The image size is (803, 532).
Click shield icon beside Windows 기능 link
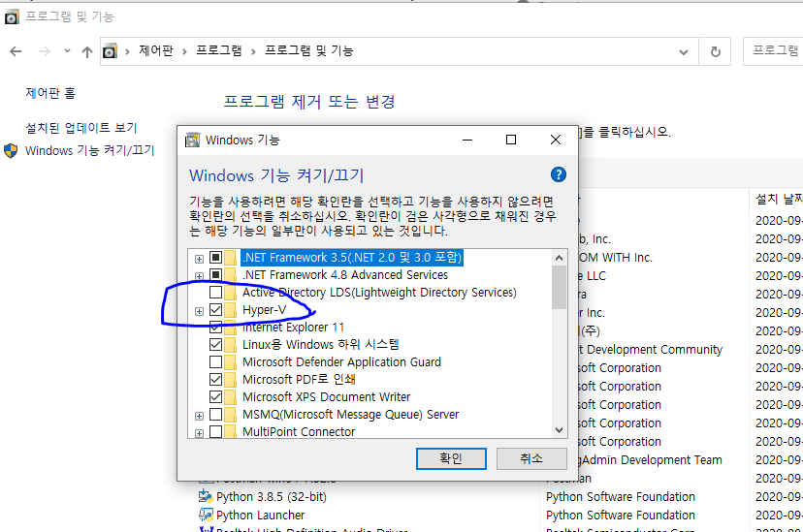11,151
